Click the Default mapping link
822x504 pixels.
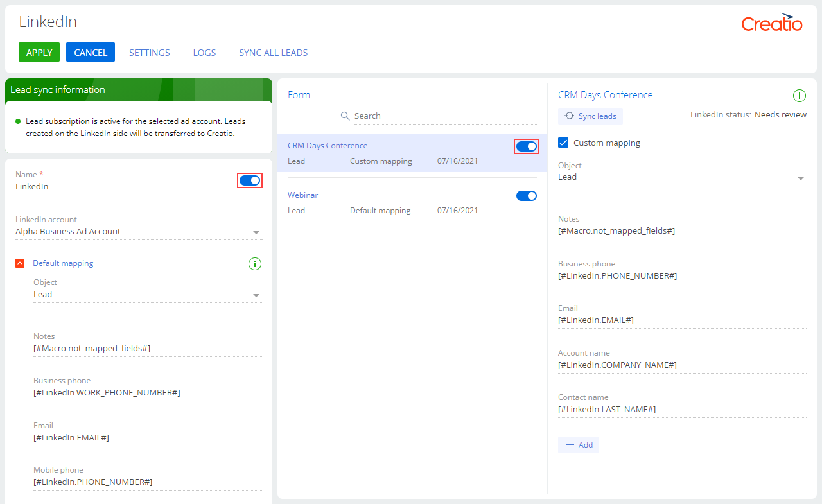pos(63,263)
